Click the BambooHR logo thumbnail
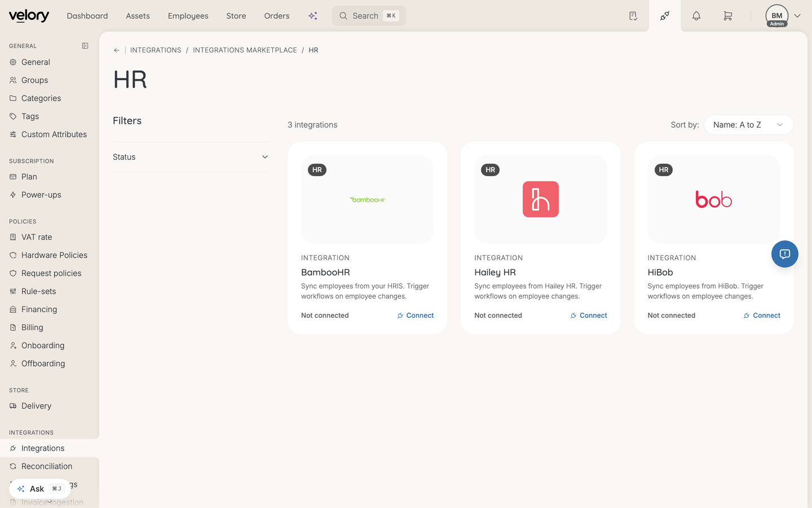 [368, 199]
